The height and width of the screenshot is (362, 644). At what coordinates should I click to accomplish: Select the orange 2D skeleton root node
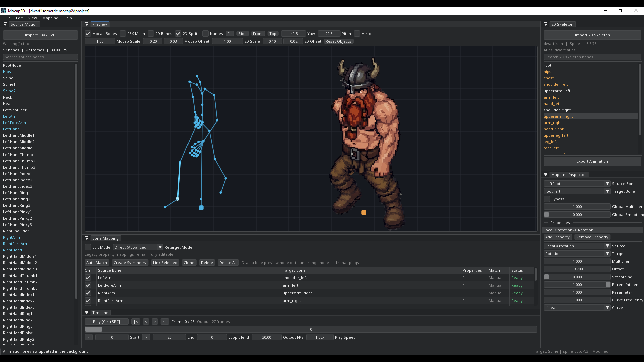[364, 212]
